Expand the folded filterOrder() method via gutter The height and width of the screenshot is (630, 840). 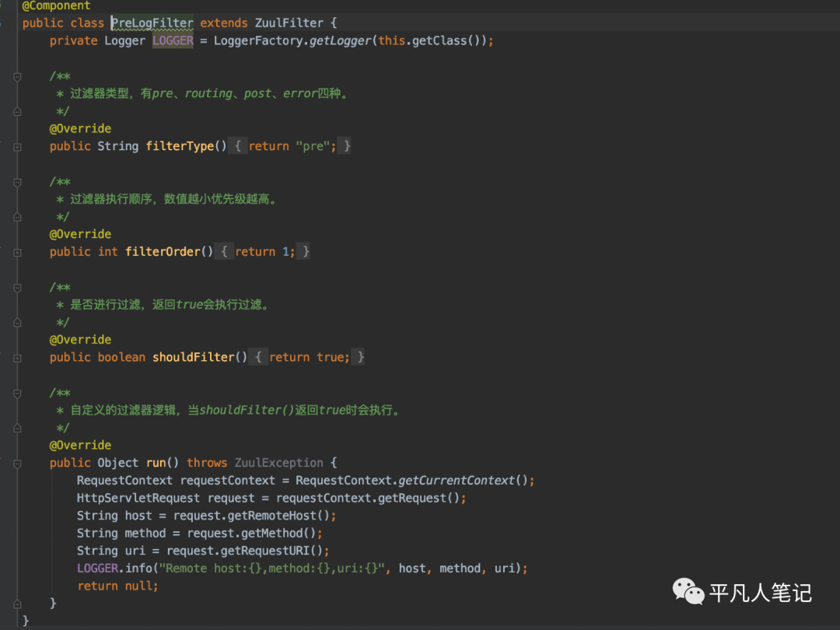pos(17,252)
